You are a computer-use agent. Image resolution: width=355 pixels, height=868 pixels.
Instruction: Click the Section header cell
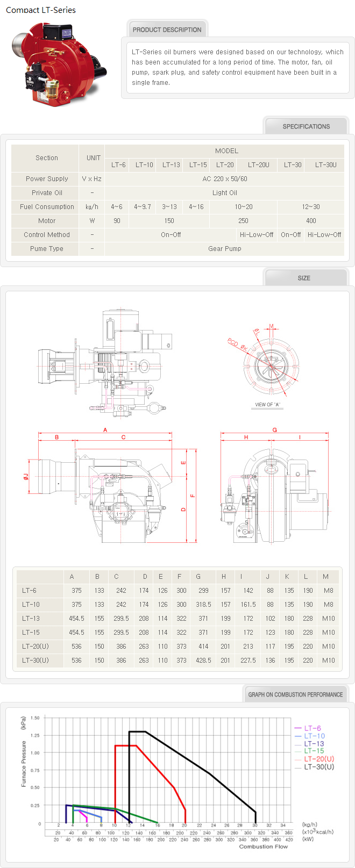click(x=47, y=158)
